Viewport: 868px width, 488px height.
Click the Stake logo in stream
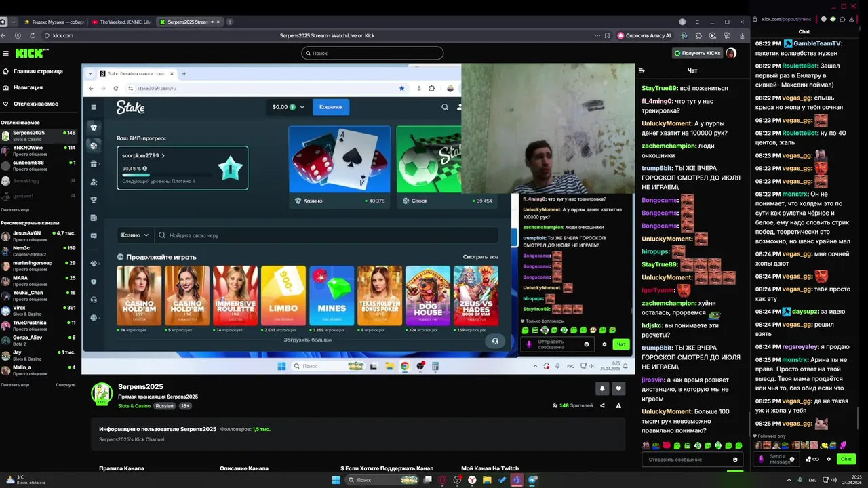[x=130, y=107]
